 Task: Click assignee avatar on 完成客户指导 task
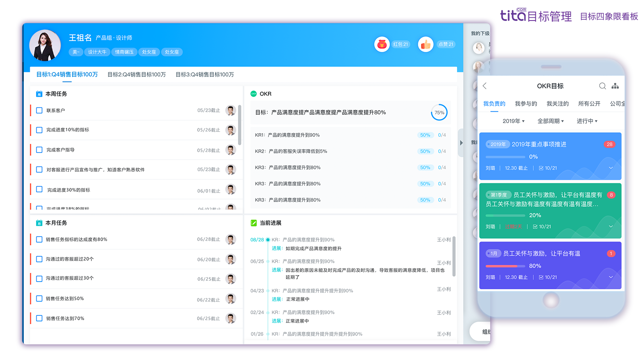[231, 150]
